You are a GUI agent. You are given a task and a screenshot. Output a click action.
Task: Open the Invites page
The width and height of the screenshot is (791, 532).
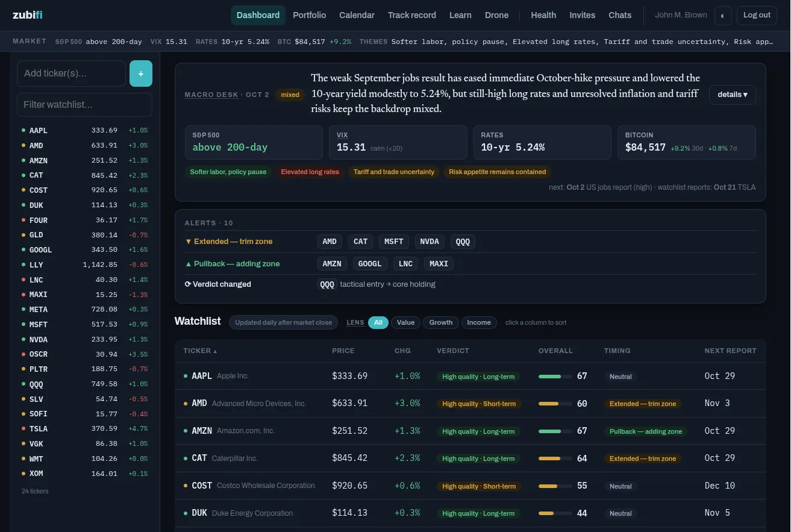click(x=583, y=15)
